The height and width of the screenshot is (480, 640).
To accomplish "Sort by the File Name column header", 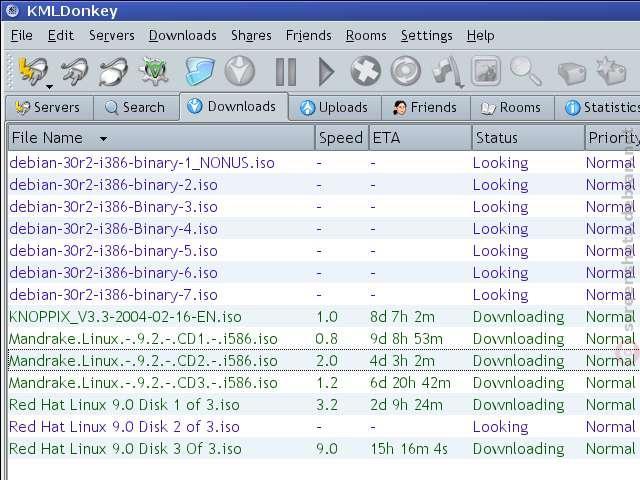I will pos(161,138).
